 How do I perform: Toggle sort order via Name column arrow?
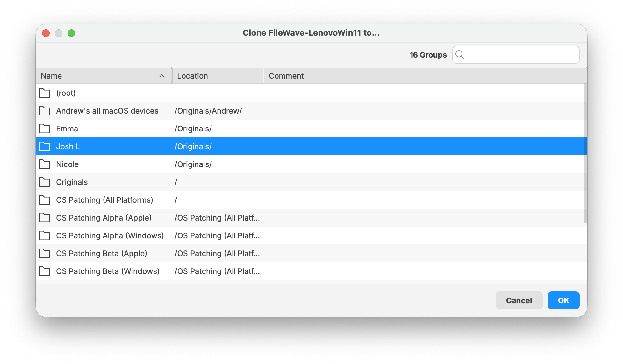point(162,76)
